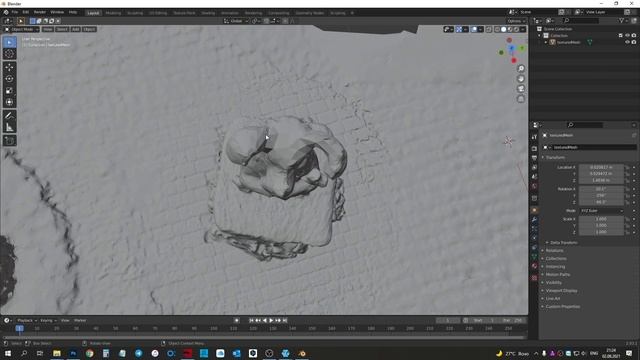Open rotation Mode XYZ Euler dropdown
Screen dimensions: 640x360
[x=602, y=211]
